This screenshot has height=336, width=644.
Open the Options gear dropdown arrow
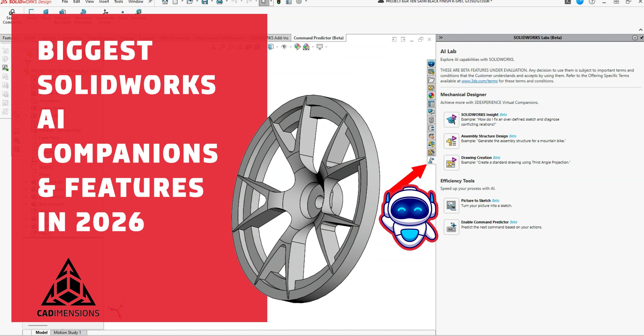click(x=306, y=2)
